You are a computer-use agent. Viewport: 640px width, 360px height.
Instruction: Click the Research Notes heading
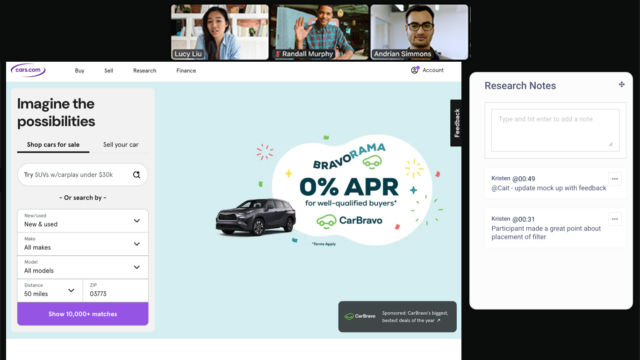(520, 86)
